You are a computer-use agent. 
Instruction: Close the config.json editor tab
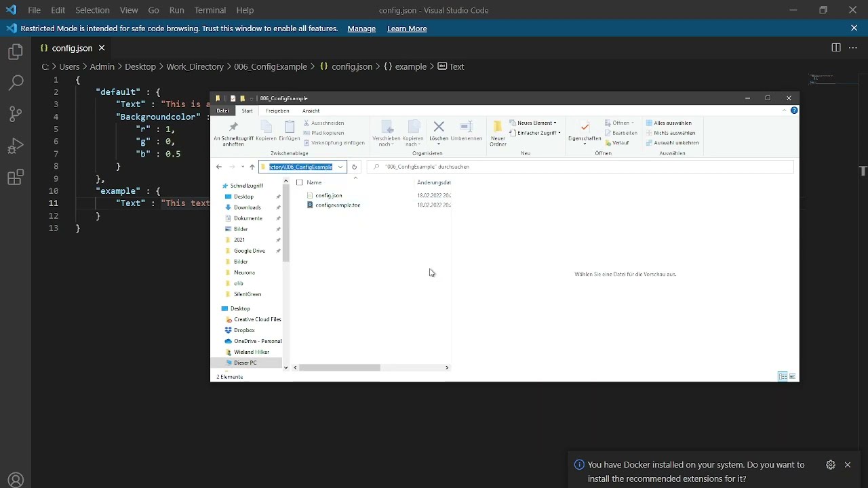[102, 48]
